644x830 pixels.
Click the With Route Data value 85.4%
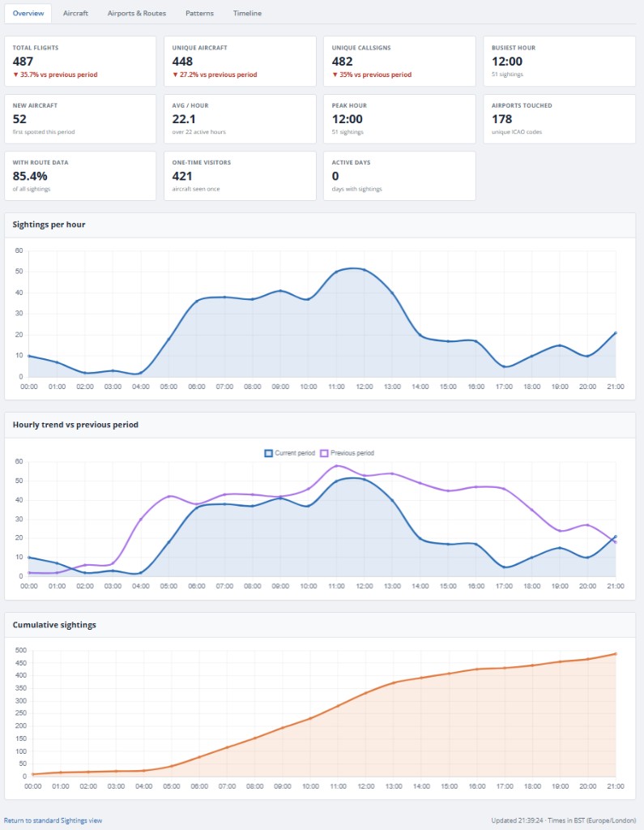(x=30, y=176)
